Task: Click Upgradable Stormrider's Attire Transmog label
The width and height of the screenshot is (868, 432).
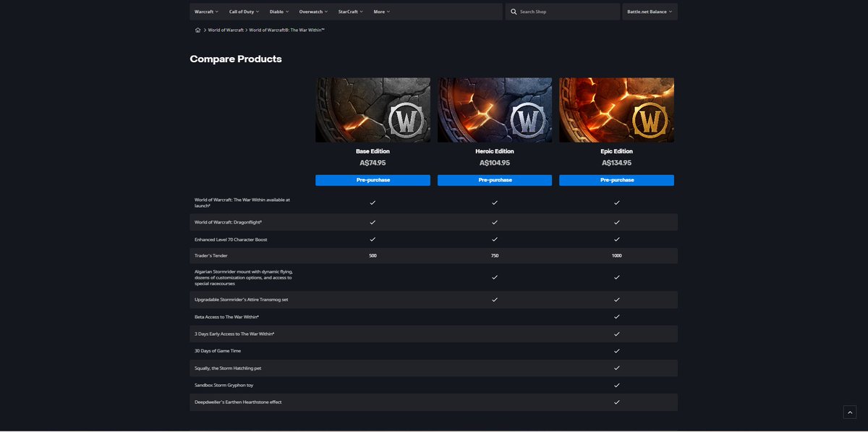Action: [x=241, y=300]
